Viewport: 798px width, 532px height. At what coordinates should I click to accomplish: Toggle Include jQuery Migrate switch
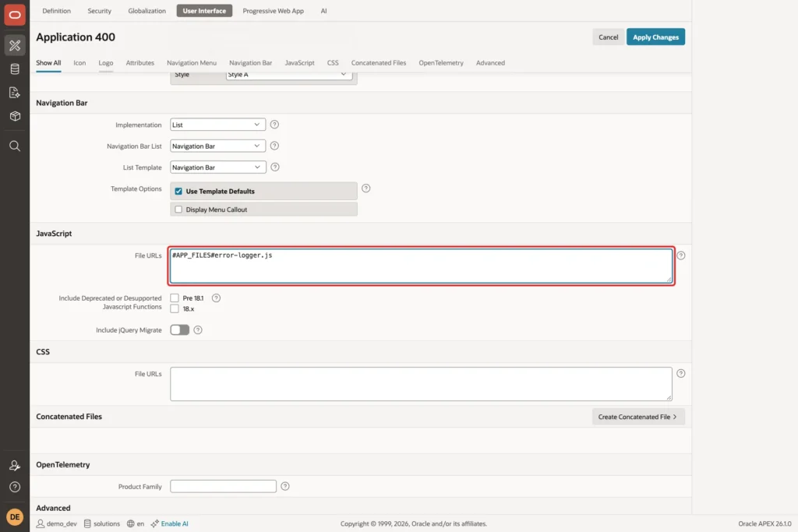(x=180, y=330)
